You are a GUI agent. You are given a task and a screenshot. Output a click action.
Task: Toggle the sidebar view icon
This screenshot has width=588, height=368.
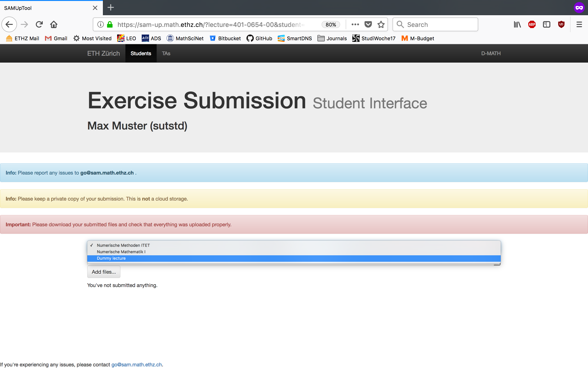[x=546, y=24]
